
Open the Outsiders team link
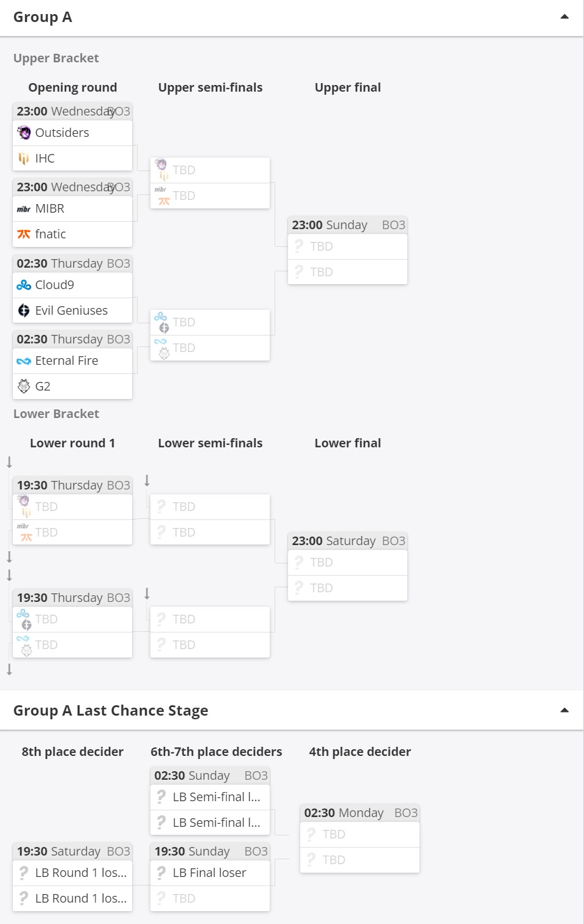(62, 133)
